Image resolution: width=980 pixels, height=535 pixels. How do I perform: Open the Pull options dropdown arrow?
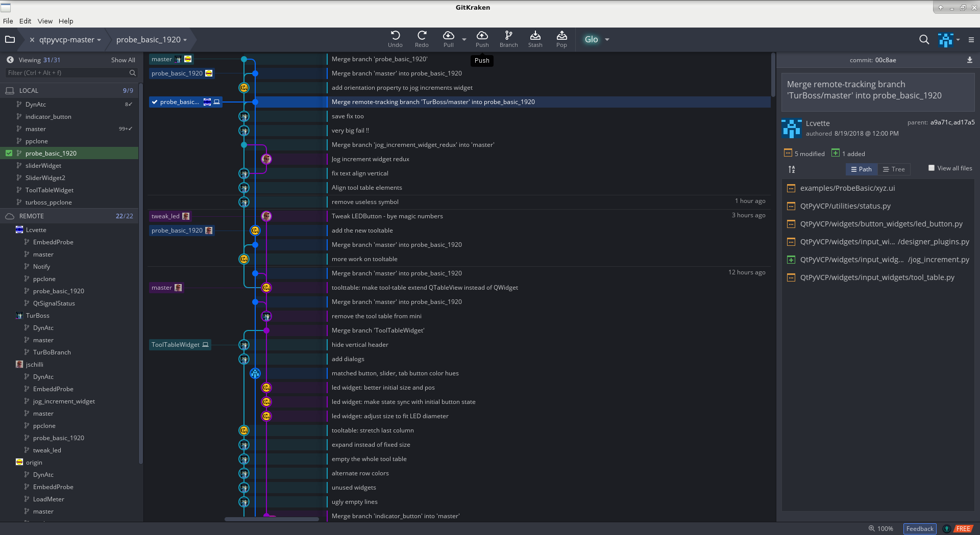[x=464, y=39]
